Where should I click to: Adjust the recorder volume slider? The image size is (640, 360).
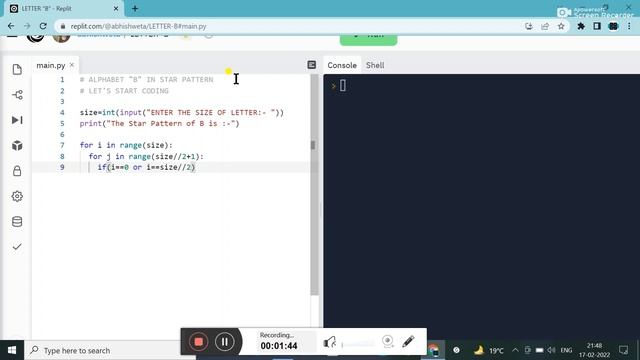358,344
